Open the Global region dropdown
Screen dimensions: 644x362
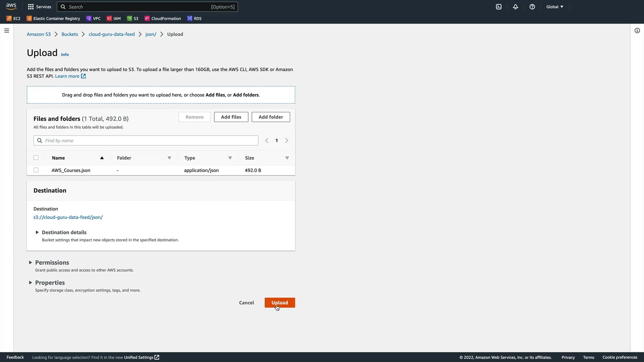pos(555,7)
